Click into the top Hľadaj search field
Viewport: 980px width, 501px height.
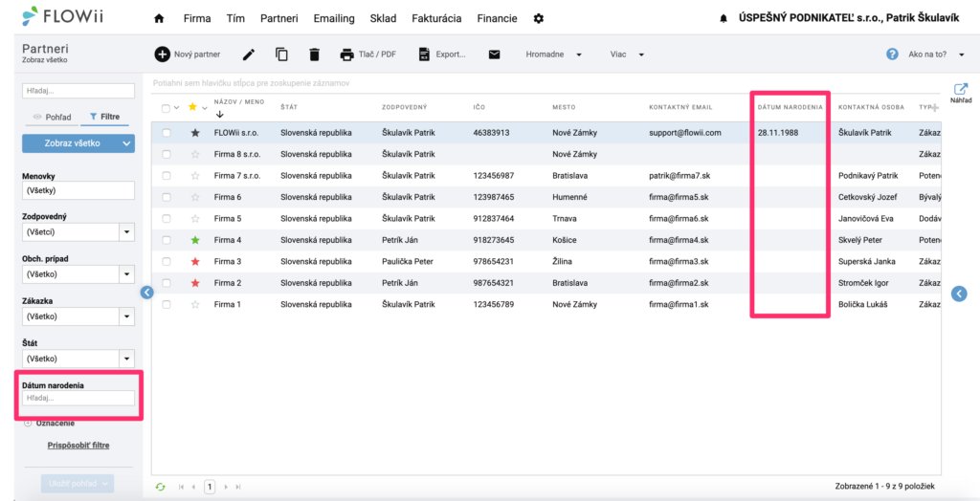click(78, 91)
